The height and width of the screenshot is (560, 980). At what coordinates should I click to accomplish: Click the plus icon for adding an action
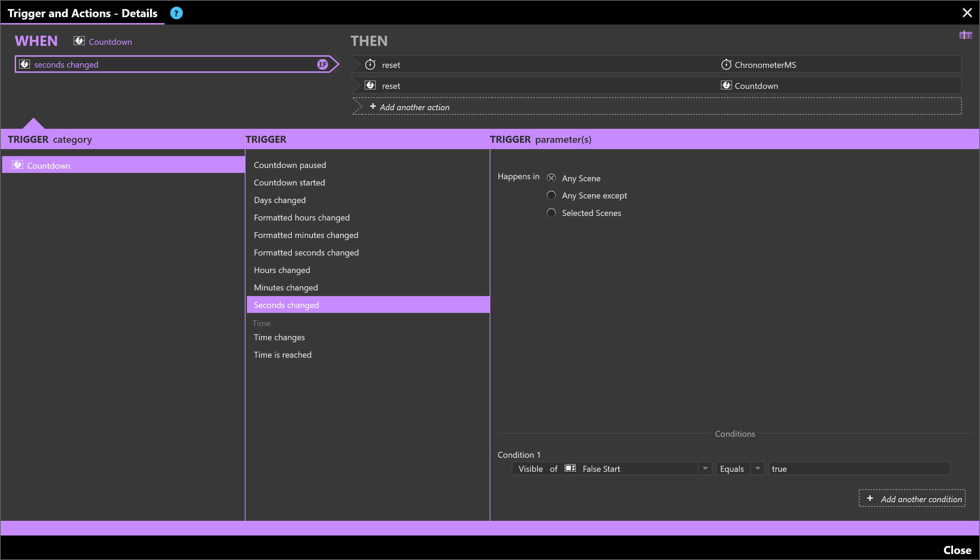coord(372,106)
